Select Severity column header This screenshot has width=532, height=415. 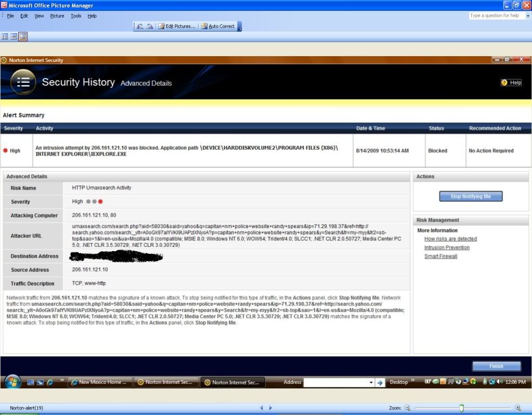click(13, 128)
